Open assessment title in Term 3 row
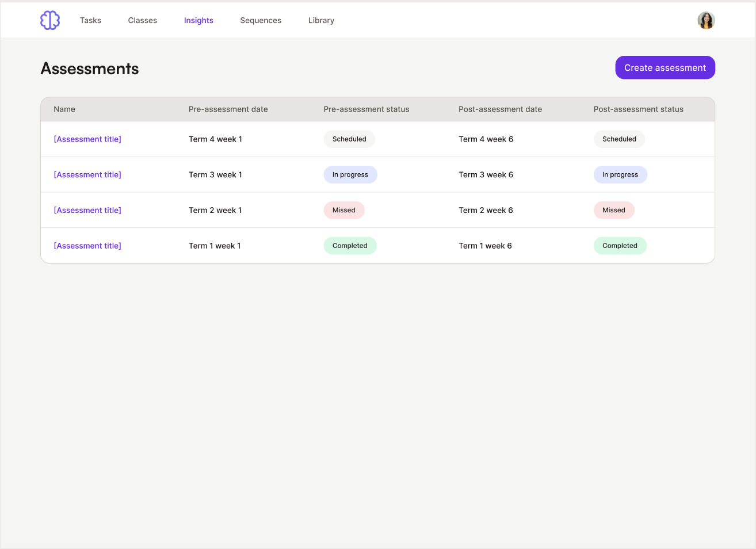 coord(87,175)
